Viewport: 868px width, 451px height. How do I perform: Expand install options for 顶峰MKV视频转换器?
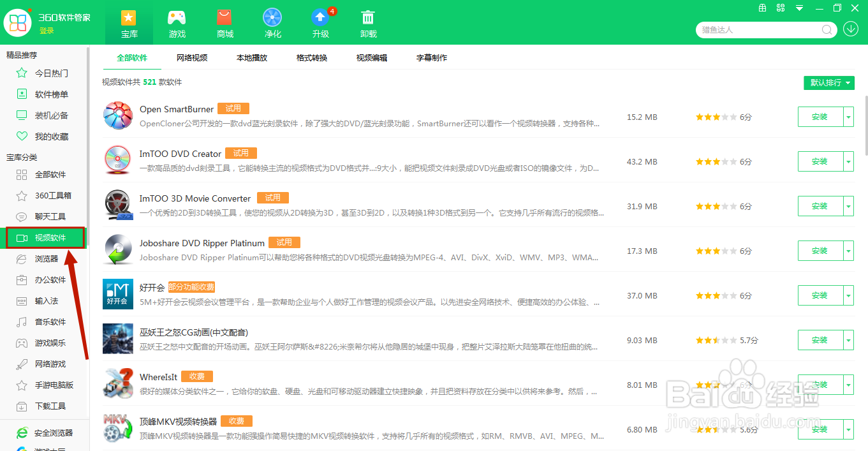[x=848, y=429]
